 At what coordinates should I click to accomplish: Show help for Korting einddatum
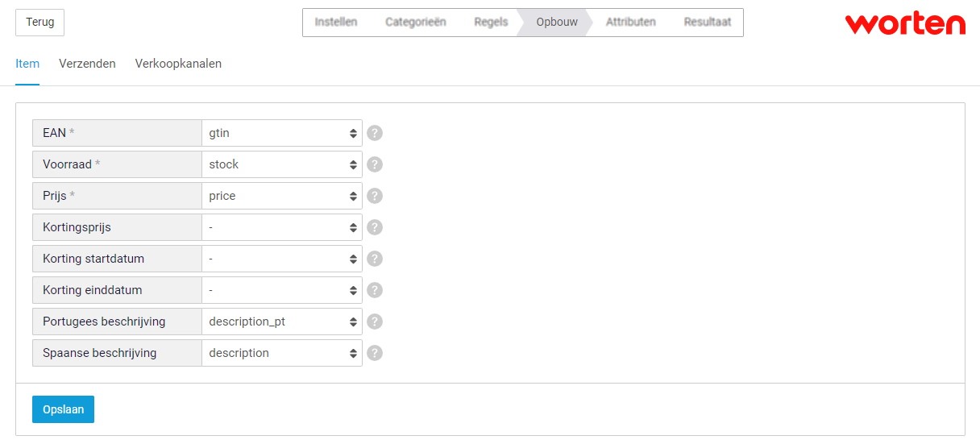tap(375, 290)
